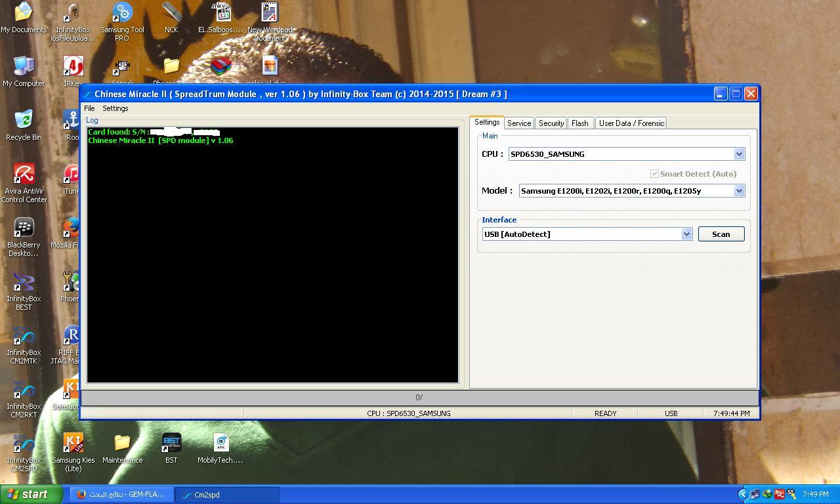Screen dimensions: 840x504
Task: Launch the BST desktop icon
Action: pos(171,448)
